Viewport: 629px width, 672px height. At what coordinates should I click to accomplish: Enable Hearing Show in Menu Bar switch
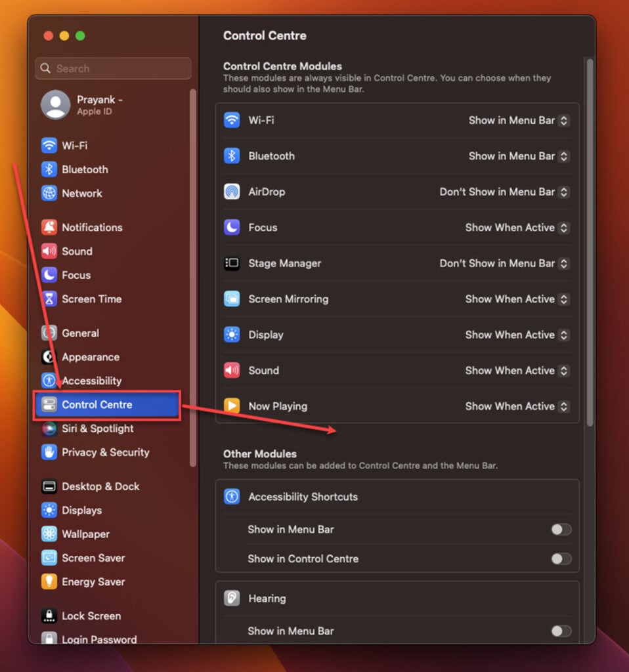(x=561, y=631)
